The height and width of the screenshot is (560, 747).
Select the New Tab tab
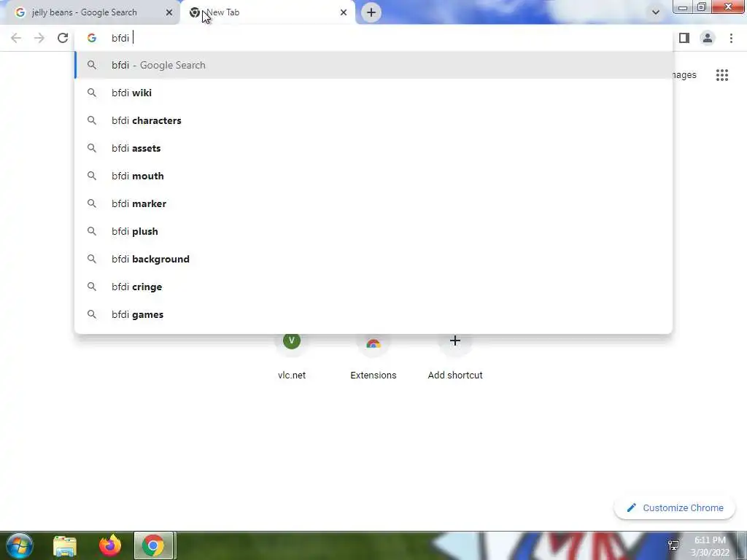click(267, 12)
